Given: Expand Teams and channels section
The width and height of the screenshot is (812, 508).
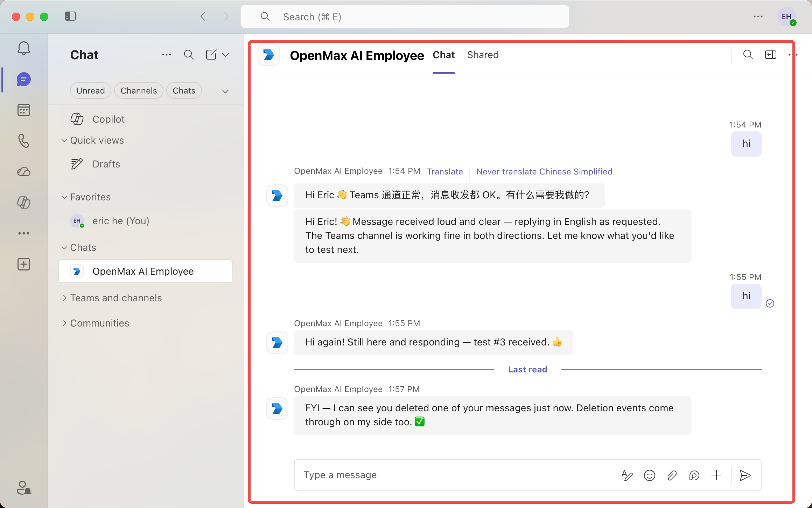Looking at the screenshot, I should coord(64,298).
